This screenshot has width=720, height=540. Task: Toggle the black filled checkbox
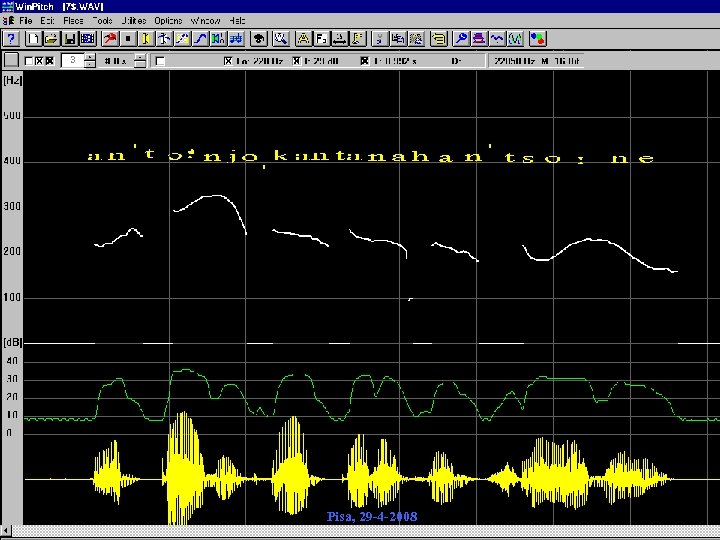click(x=50, y=61)
